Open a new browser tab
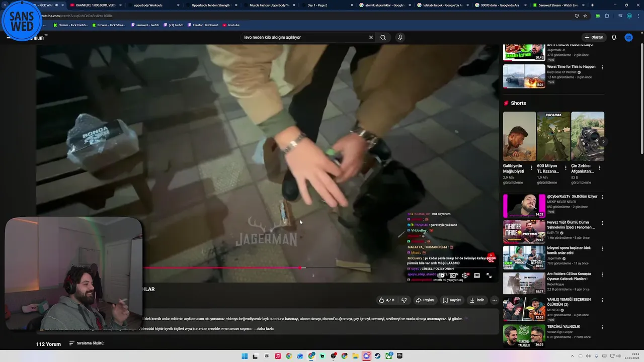The height and width of the screenshot is (362, 644). coord(592,5)
